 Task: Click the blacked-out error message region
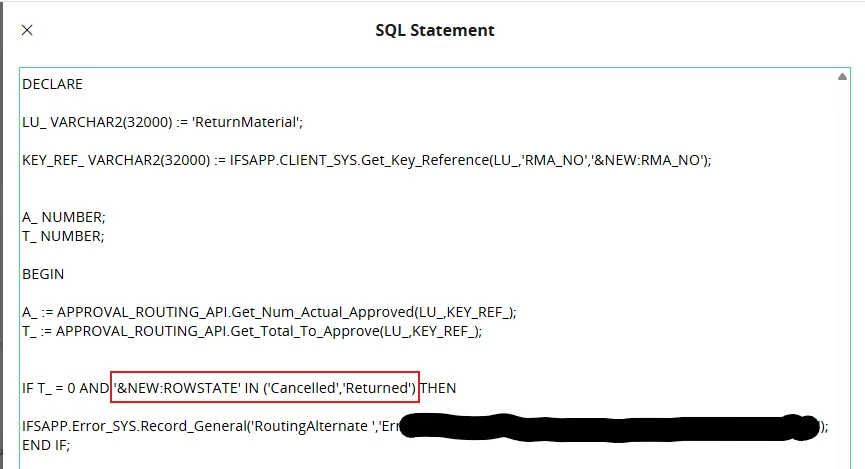tap(610, 428)
